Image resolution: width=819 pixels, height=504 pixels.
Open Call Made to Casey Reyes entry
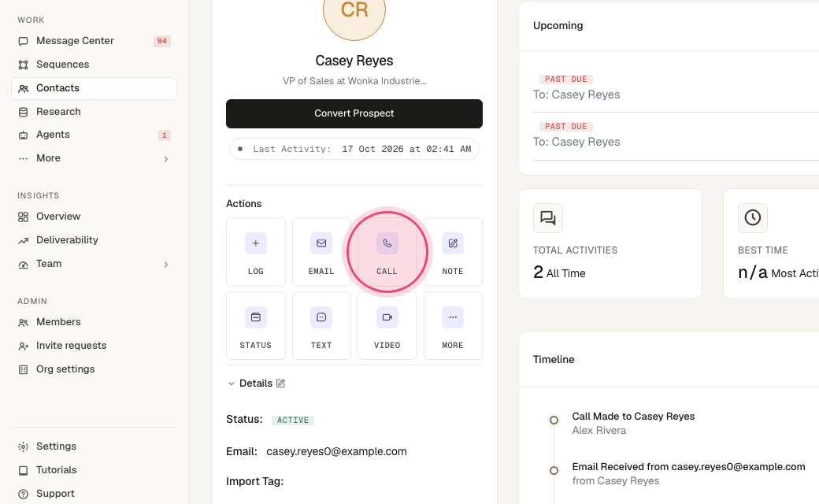[x=633, y=417]
